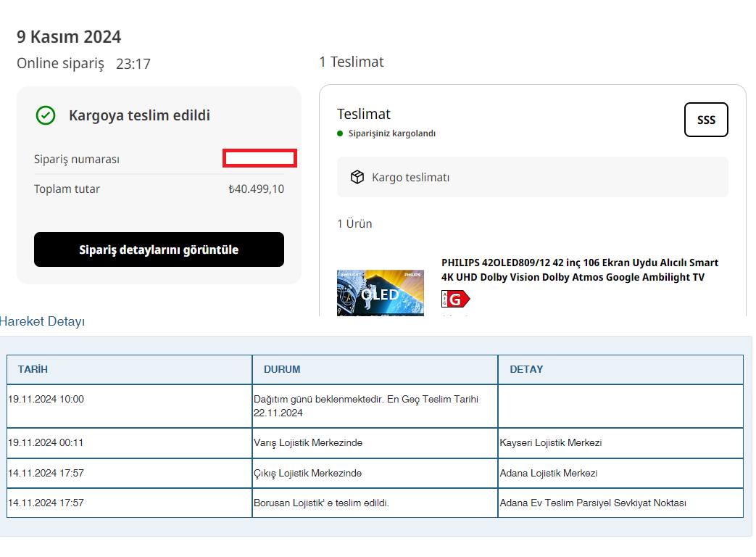Viewport: 756px width, 557px height.
Task: Click Sipariş detaylarını görüntüle button
Action: [x=159, y=249]
